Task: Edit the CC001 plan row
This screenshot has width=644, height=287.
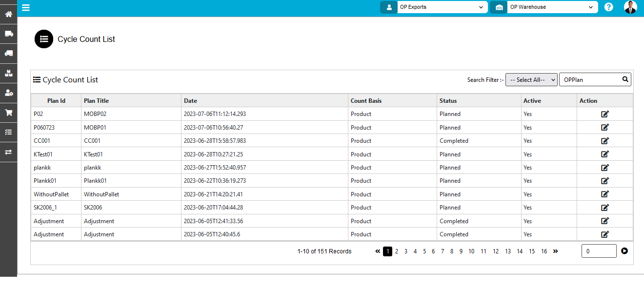Action: [x=604, y=141]
